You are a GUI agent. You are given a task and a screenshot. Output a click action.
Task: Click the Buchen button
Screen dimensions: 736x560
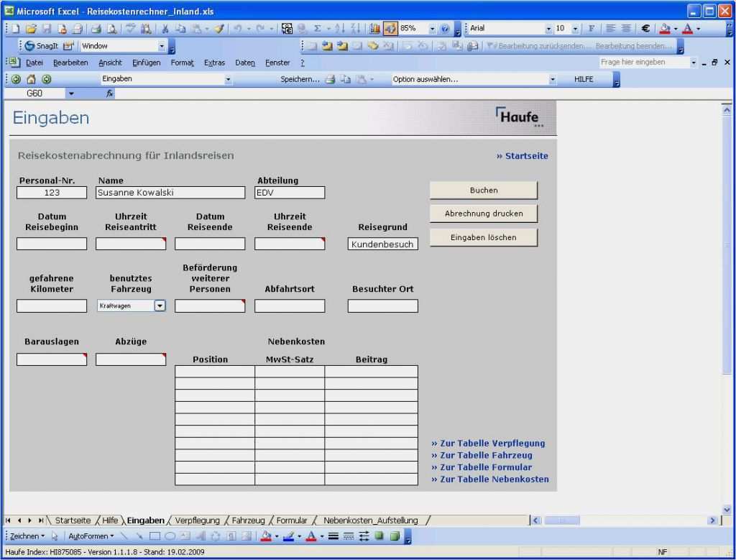483,191
